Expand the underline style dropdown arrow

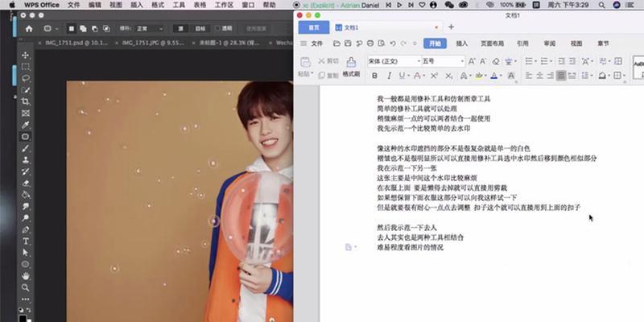click(408, 76)
